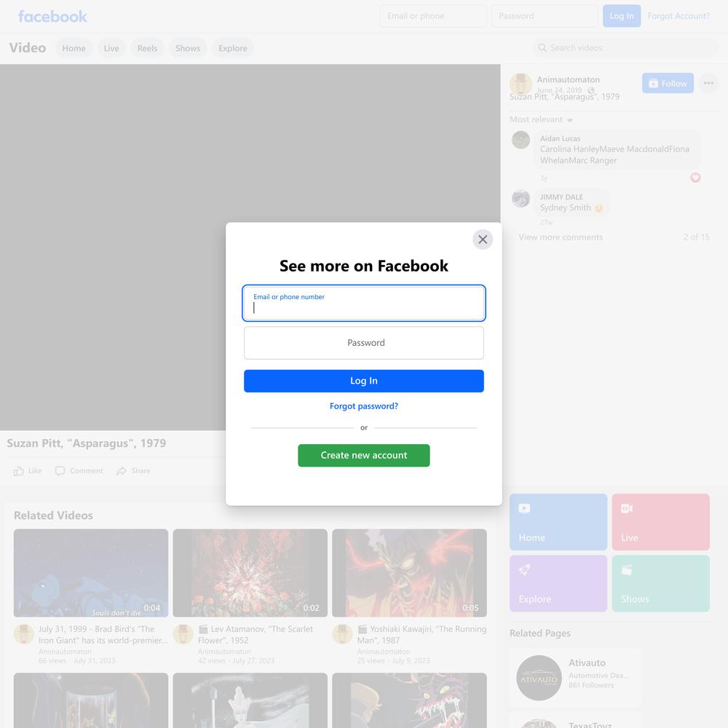This screenshot has height=728, width=728.
Task: Click the heart reaction on Aidan Lucas's comment
Action: click(x=695, y=178)
